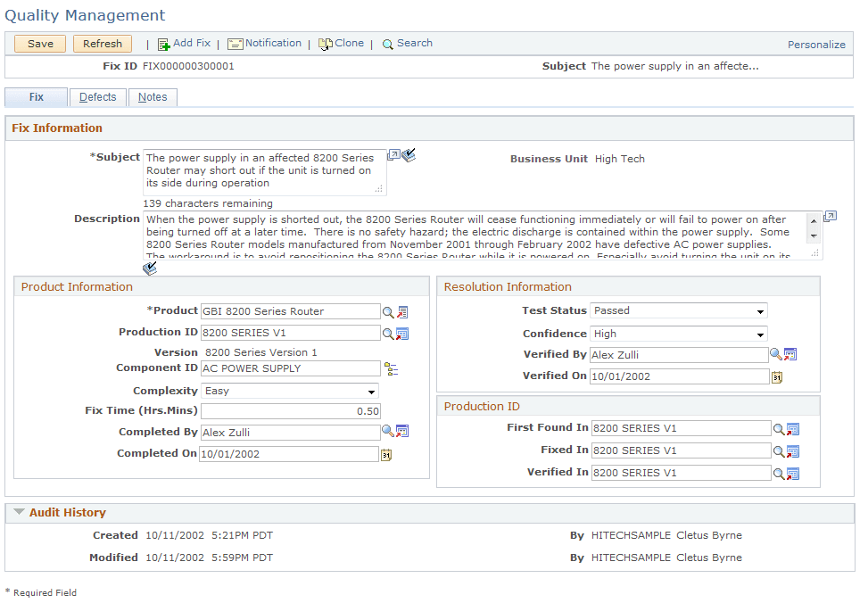Click the Search toolbar icon
This screenshot has height=603, width=868.
coord(385,43)
